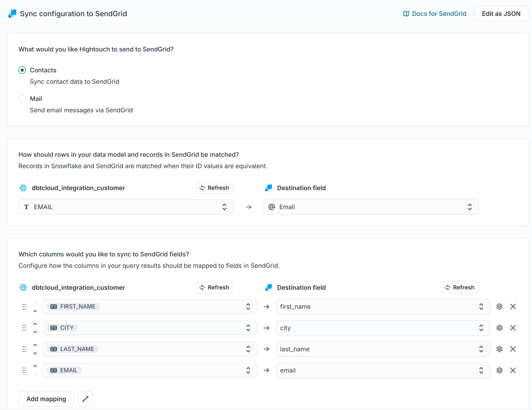The image size is (532, 410).
Task: Click arrow between CITY and city
Action: (267, 328)
